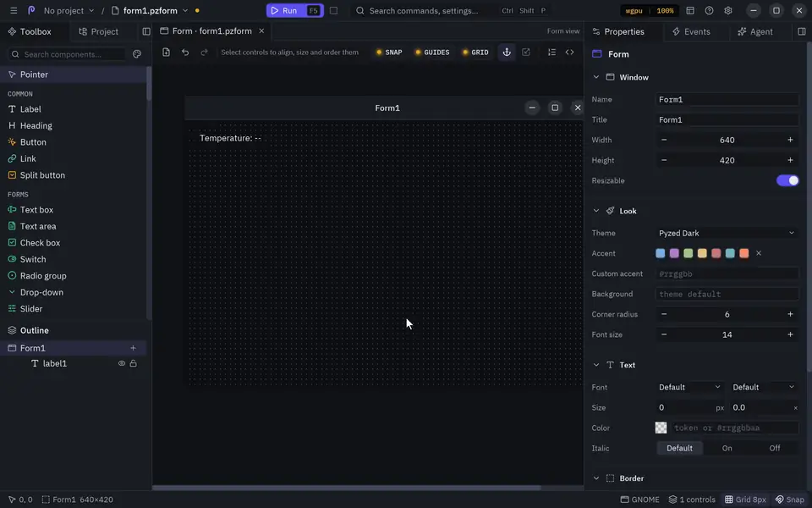The height and width of the screenshot is (508, 812).
Task: Switch to the Events tab
Action: tap(691, 31)
